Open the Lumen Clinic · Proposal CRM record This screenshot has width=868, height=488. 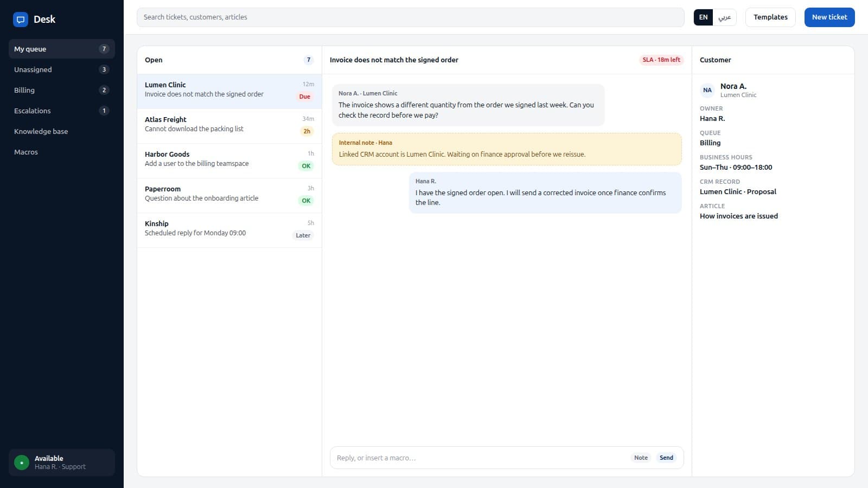pos(738,191)
